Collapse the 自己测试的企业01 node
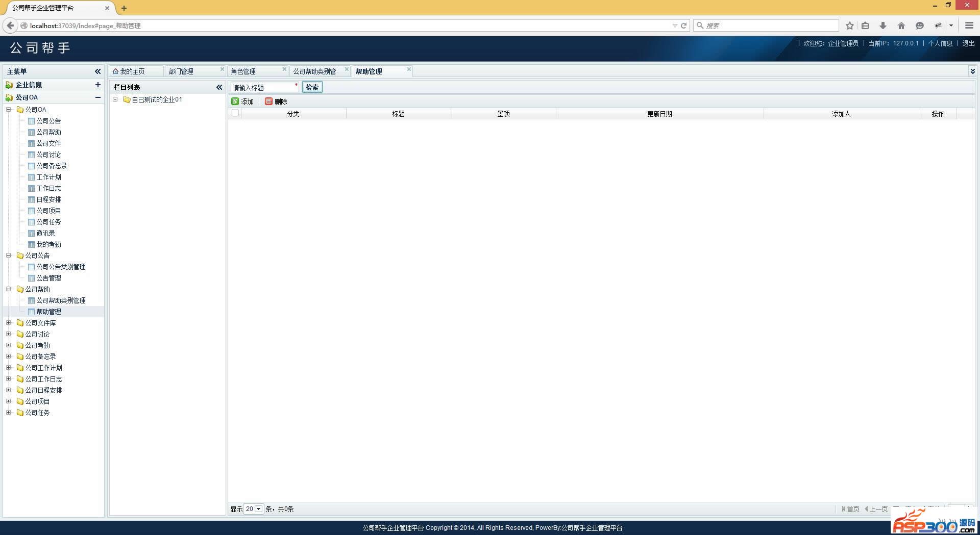 point(115,99)
